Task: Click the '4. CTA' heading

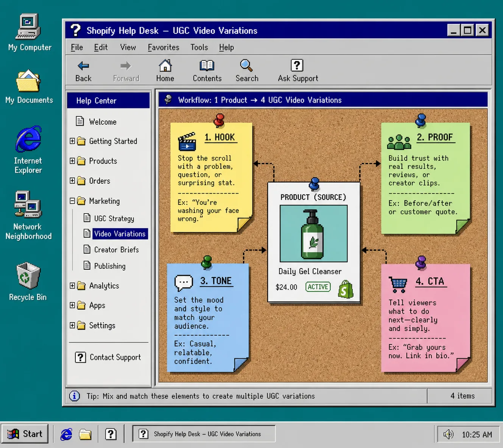Action: click(430, 281)
